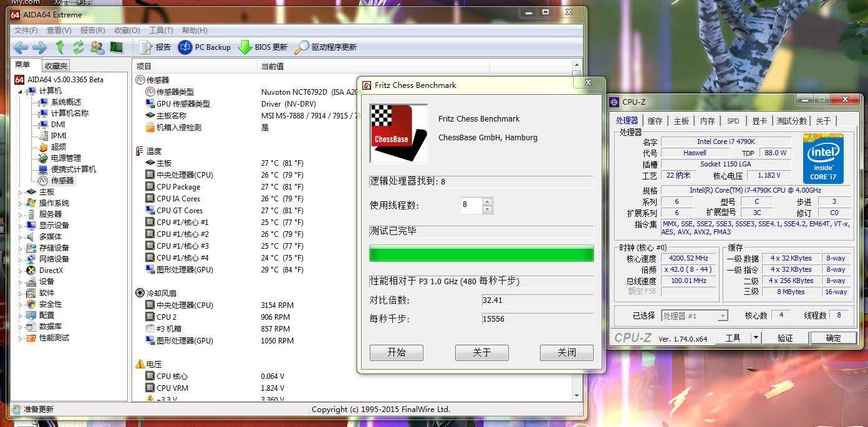The width and height of the screenshot is (868, 427).
Task: Click the forward arrow toolbar icon
Action: (39, 47)
